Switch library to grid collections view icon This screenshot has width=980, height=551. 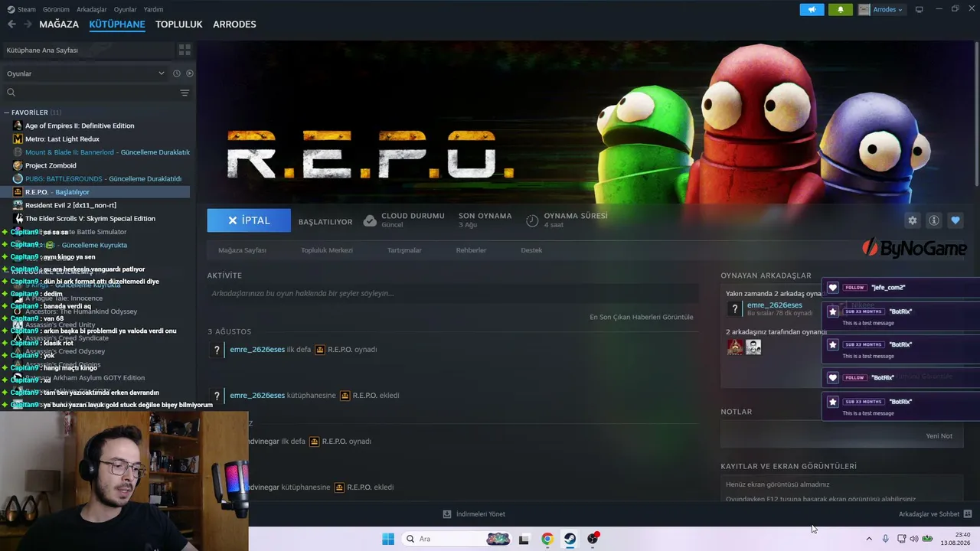[x=185, y=50]
